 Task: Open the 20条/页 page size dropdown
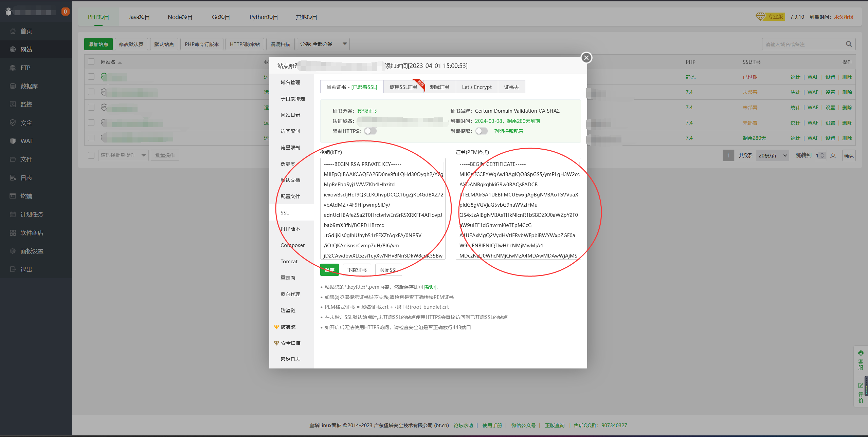(x=773, y=155)
